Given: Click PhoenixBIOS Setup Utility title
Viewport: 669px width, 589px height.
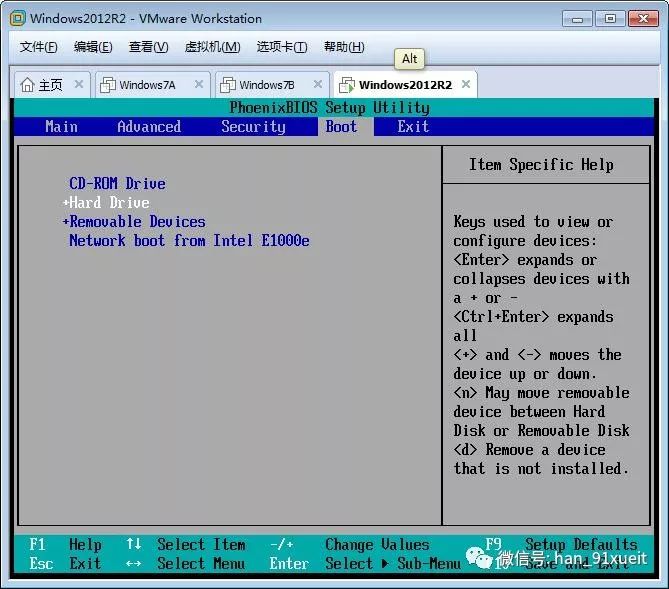Looking at the screenshot, I should [329, 108].
